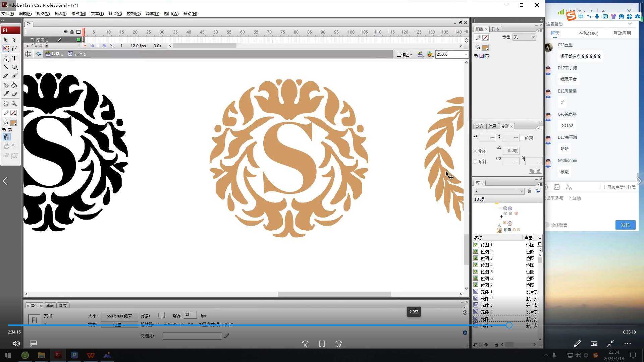Select the Text tool
644x362 pixels.
14,58
